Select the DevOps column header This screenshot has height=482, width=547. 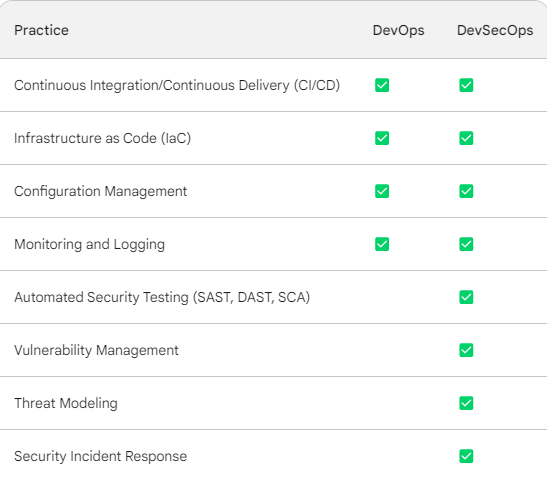pyautogui.click(x=398, y=30)
